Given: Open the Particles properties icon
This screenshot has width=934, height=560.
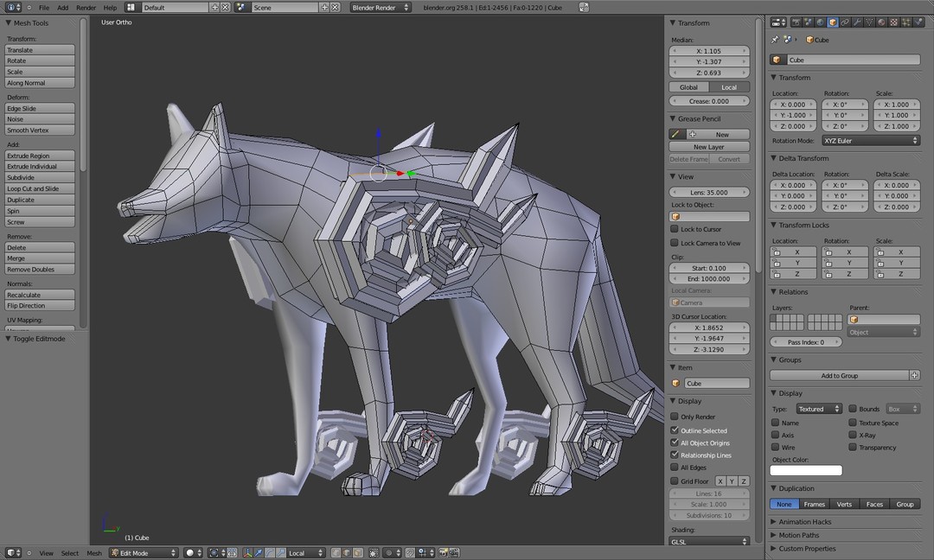Looking at the screenshot, I should point(906,22).
